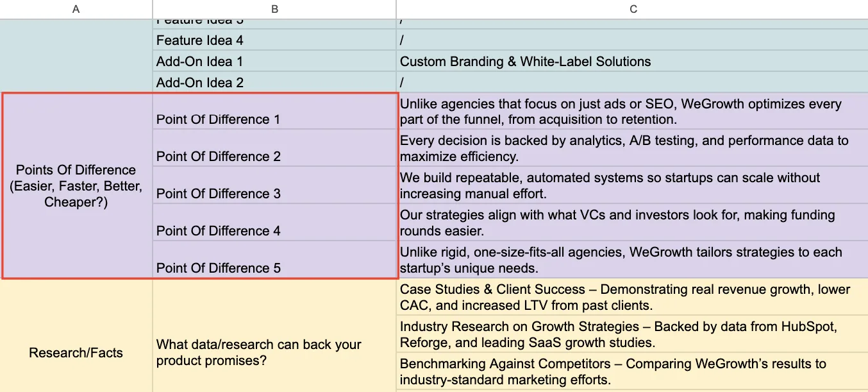Select the Add-On Idea 1 cell
This screenshot has height=392, width=868.
click(x=274, y=62)
